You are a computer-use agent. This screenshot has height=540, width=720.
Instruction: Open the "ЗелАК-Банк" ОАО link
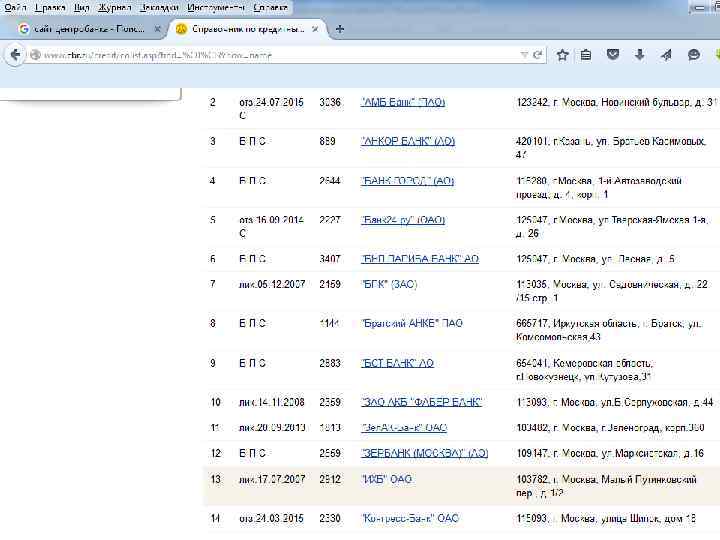pyautogui.click(x=404, y=428)
